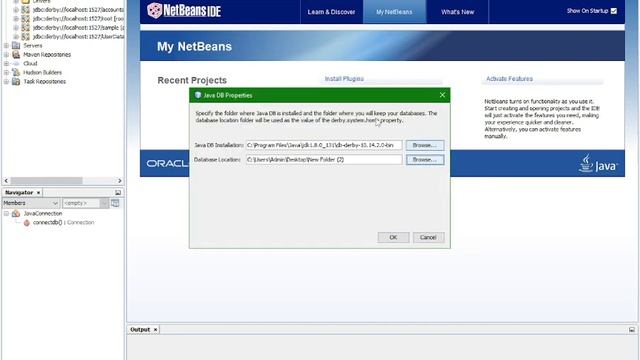
Task: Open the Install Plugins link
Action: point(344,79)
